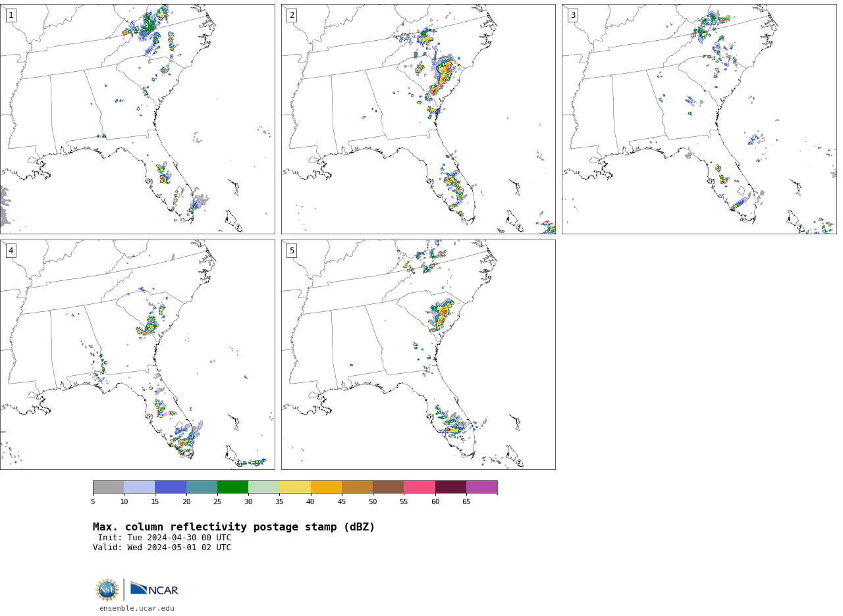
Task: Click the Init: Tue 2024-04-30 00 UTC line
Action: pyautogui.click(x=164, y=538)
